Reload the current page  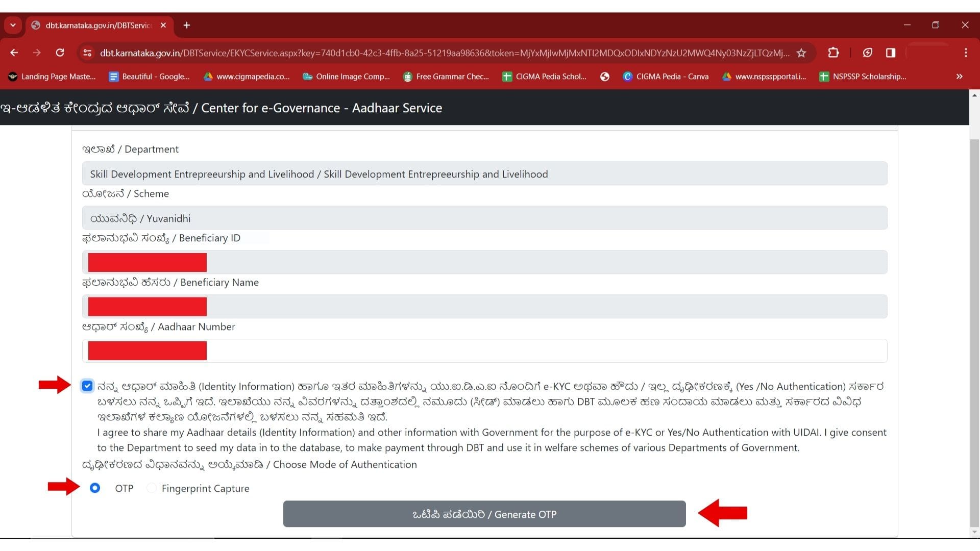click(x=60, y=53)
